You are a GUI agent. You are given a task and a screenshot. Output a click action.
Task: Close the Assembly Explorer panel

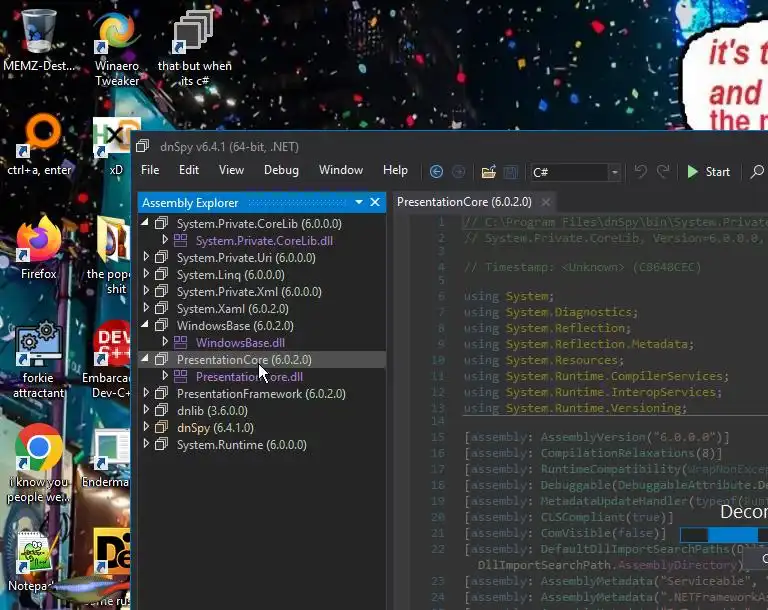(x=375, y=202)
